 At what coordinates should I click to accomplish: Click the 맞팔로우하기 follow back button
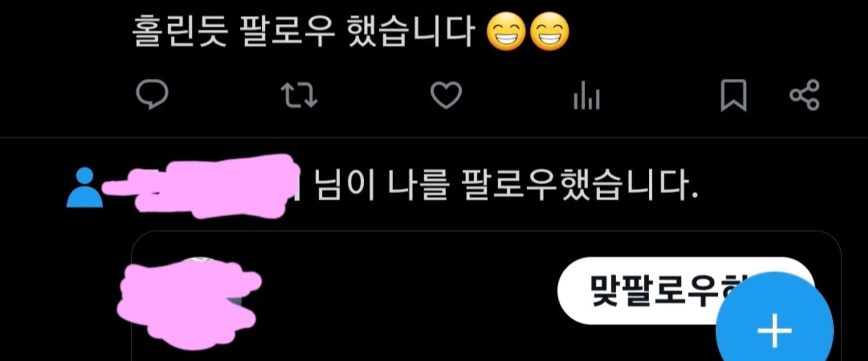660,290
